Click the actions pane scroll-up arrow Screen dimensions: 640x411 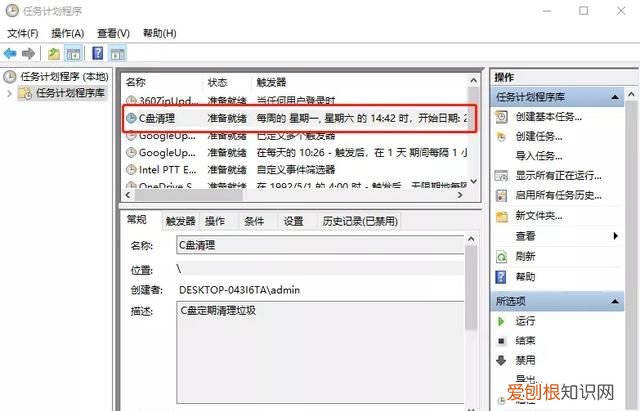[631, 95]
